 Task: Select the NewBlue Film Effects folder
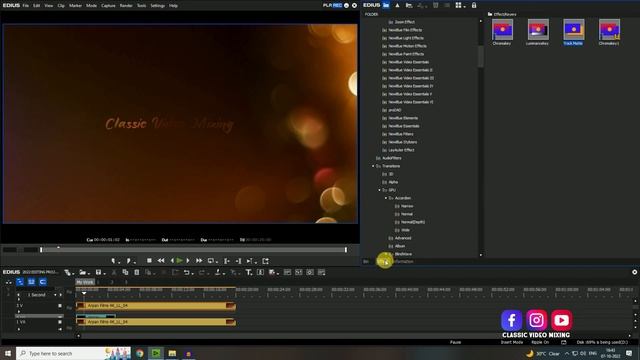click(405, 30)
